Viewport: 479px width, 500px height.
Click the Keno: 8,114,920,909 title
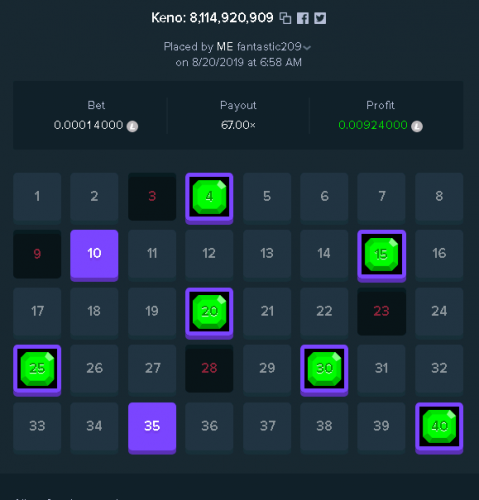(x=212, y=18)
